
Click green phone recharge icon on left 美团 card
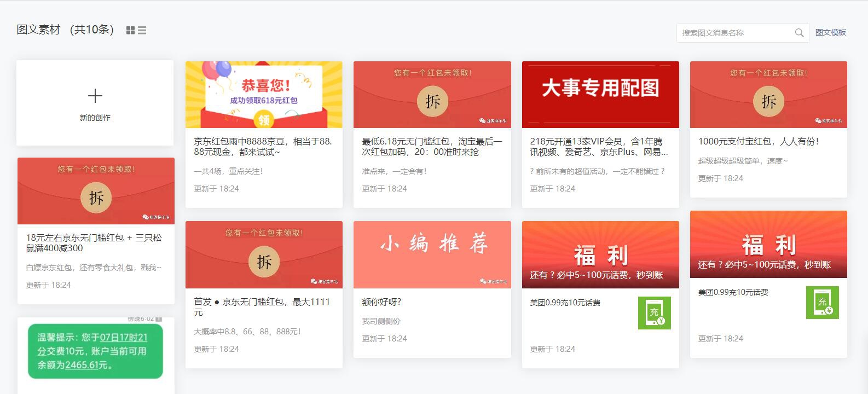point(655,313)
